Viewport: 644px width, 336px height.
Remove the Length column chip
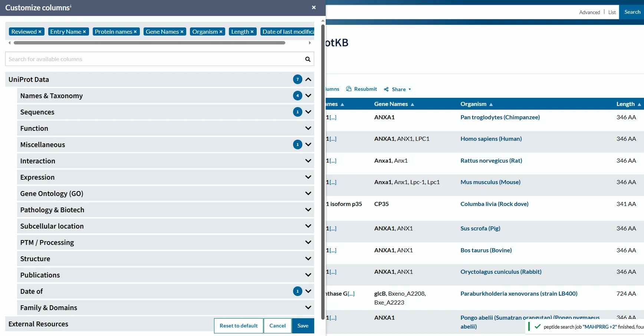252,32
